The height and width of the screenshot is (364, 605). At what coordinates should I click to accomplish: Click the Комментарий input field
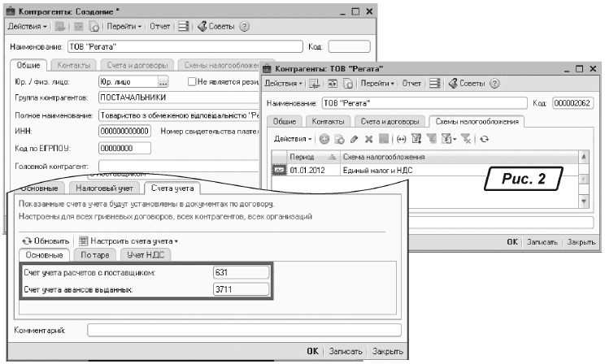pos(244,330)
